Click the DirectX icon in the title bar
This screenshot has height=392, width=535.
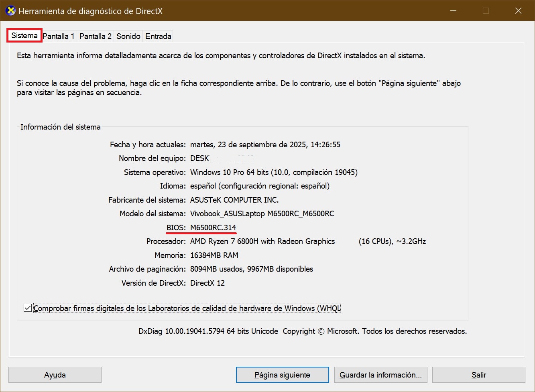11,11
